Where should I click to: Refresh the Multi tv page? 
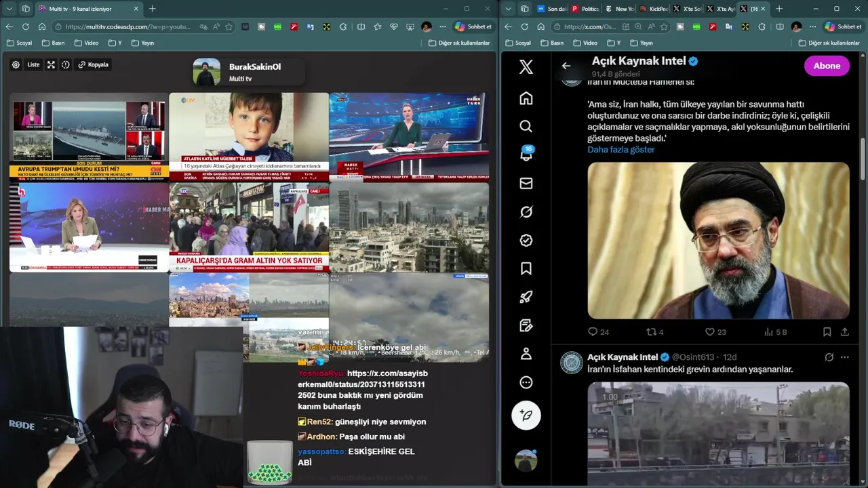pyautogui.click(x=25, y=26)
